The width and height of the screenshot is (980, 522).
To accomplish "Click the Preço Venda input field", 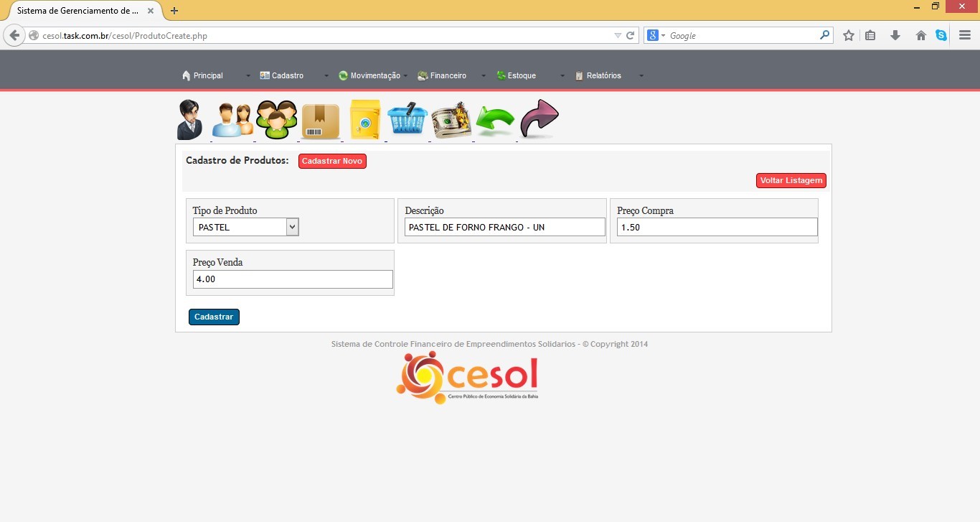I will click(x=293, y=279).
